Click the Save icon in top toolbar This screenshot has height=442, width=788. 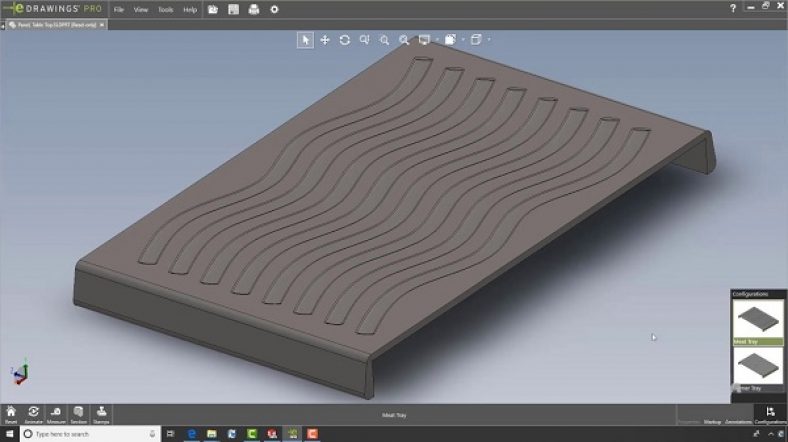(233, 9)
